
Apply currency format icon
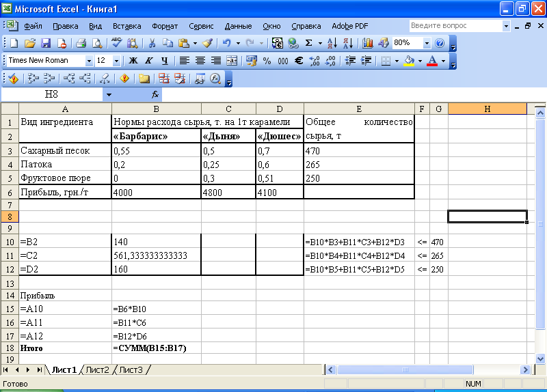coord(252,61)
